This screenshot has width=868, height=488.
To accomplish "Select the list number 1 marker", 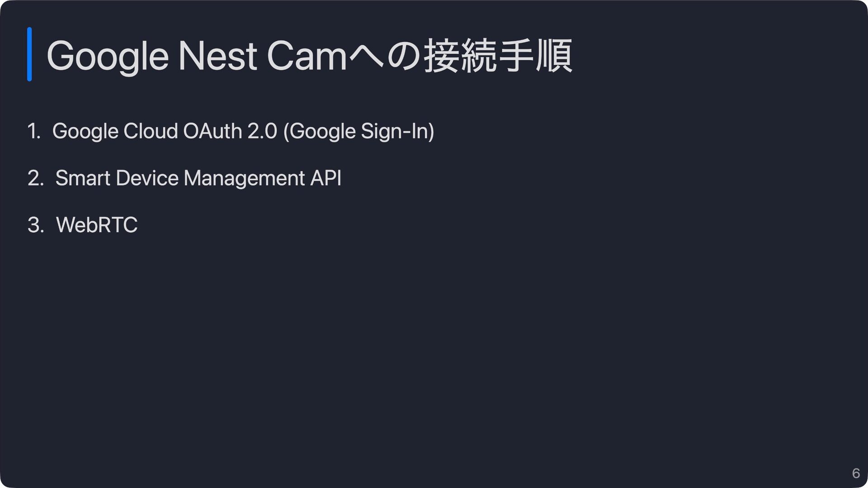I will pos(34,131).
